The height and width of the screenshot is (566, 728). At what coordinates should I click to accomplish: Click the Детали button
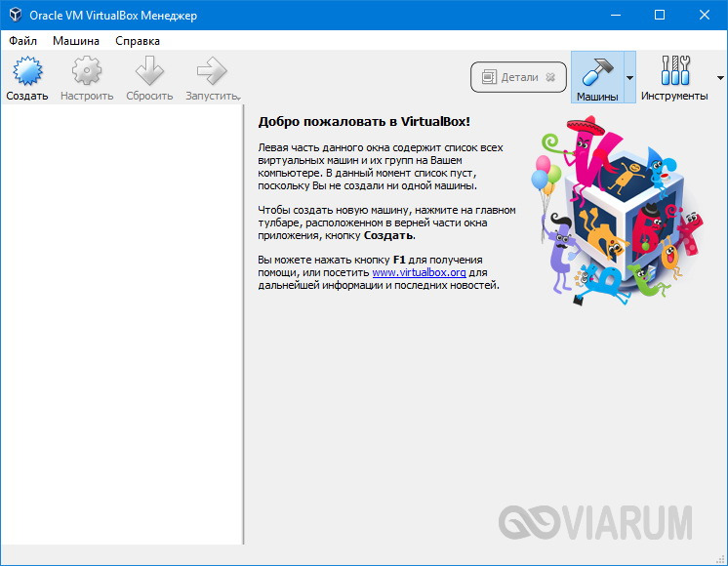click(518, 77)
